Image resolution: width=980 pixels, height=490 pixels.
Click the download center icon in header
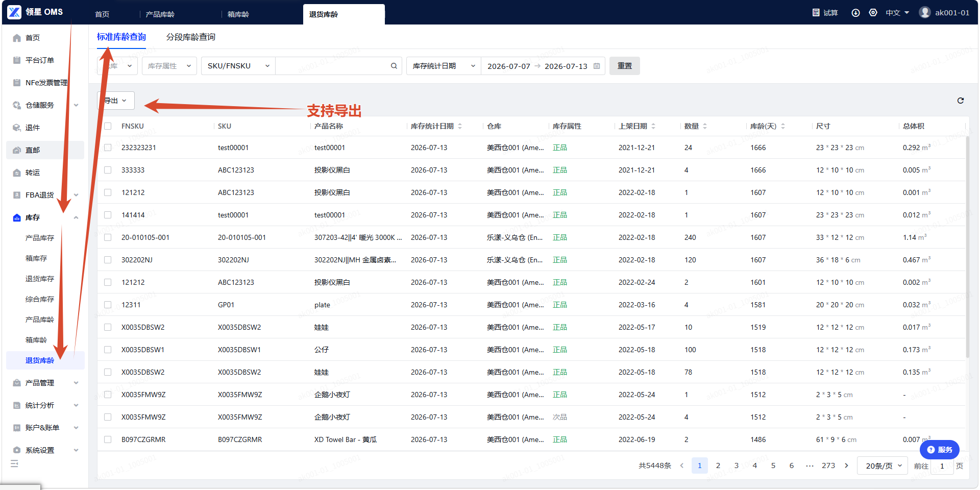coord(855,13)
